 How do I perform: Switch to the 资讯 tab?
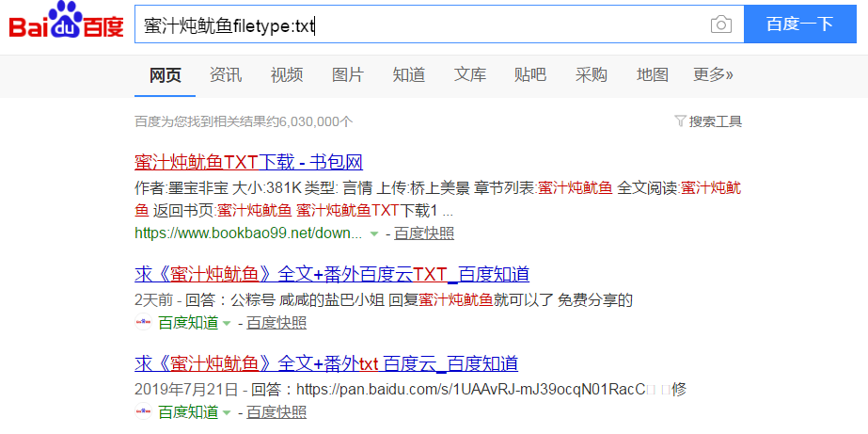226,74
